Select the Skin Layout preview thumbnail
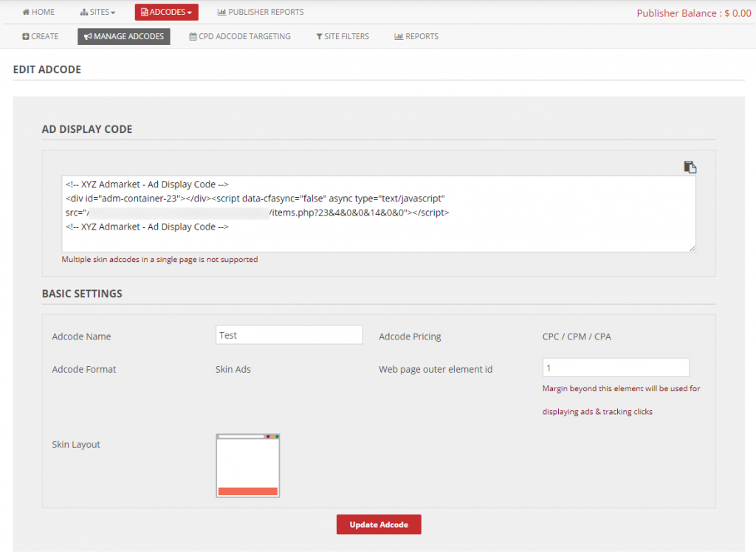This screenshot has width=756, height=555. pos(247,465)
